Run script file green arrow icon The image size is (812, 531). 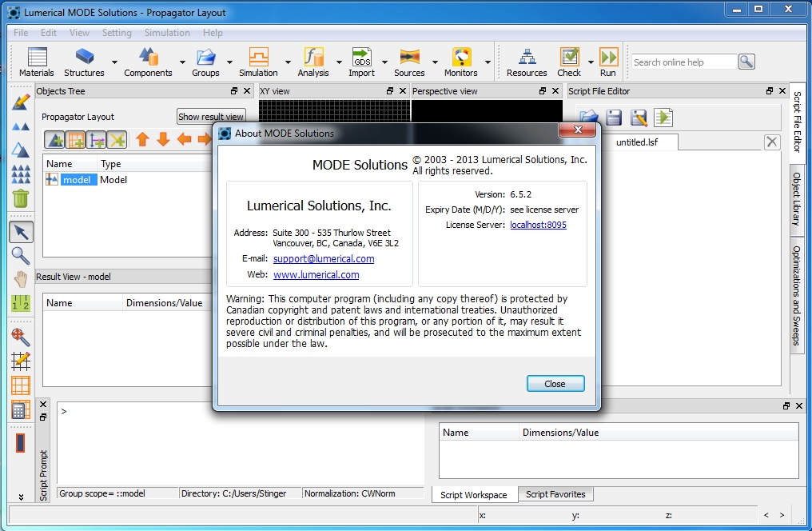[663, 118]
